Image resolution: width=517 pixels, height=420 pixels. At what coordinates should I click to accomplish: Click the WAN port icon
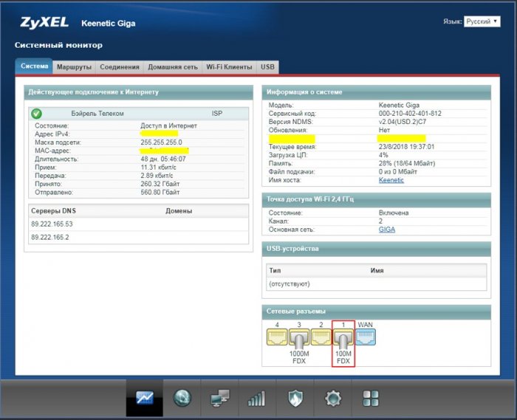366,337
